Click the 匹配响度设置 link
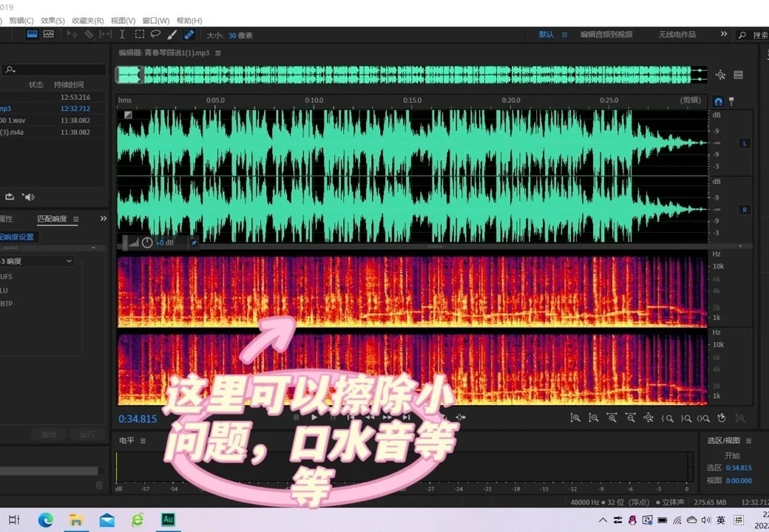 [18, 236]
